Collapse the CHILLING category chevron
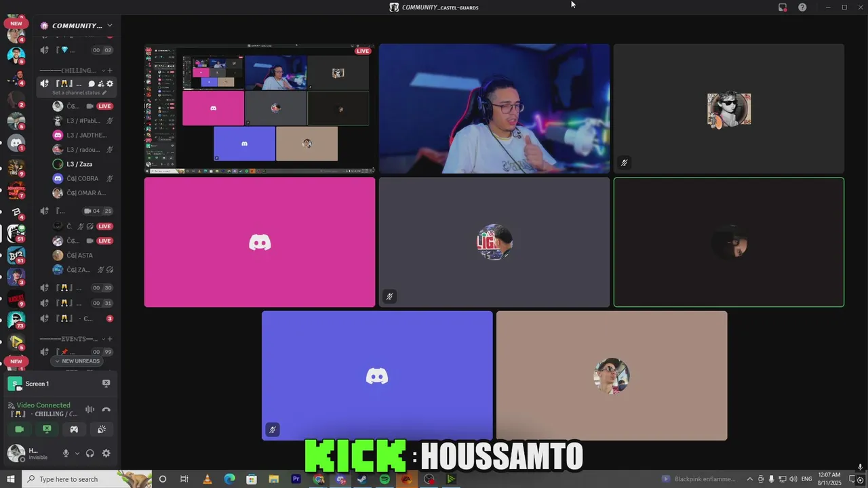868x488 pixels. pyautogui.click(x=104, y=70)
